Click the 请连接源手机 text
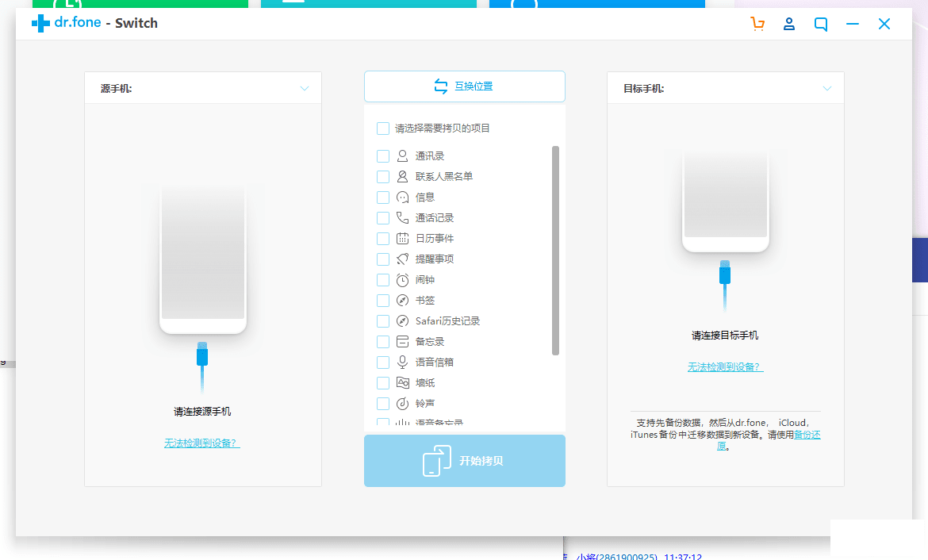 pyautogui.click(x=202, y=412)
